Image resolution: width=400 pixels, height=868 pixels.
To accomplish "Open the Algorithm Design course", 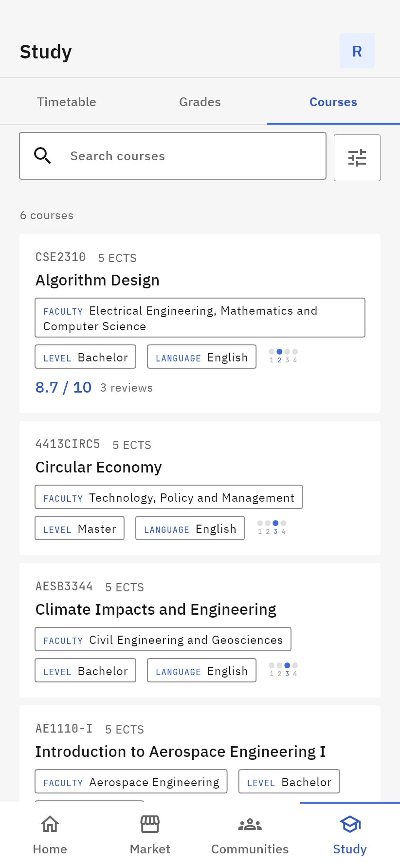I will [97, 280].
